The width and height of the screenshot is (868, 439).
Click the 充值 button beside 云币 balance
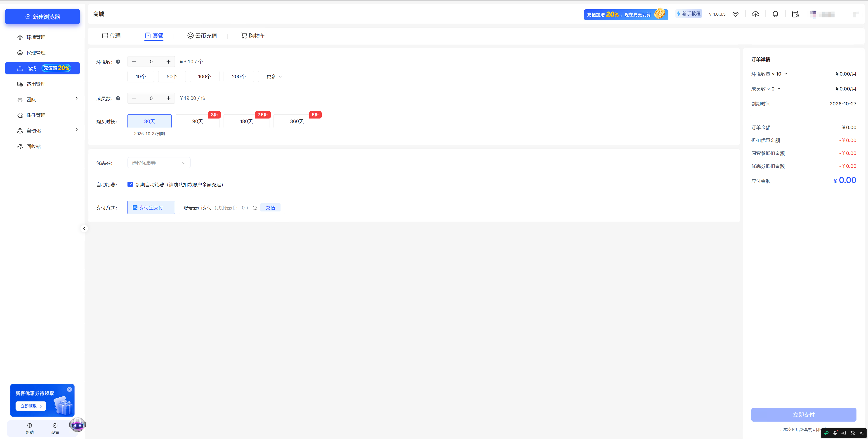click(270, 208)
